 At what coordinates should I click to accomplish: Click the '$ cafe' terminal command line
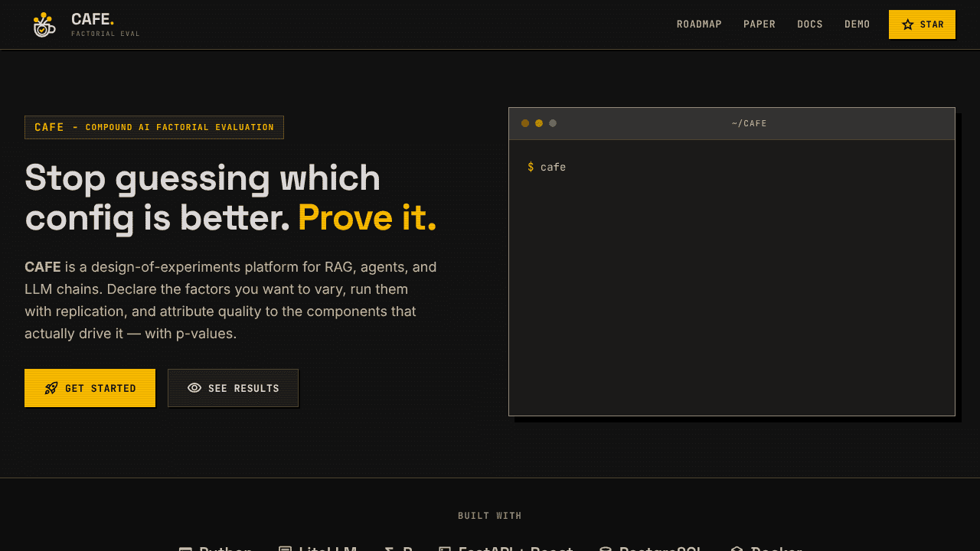547,167
